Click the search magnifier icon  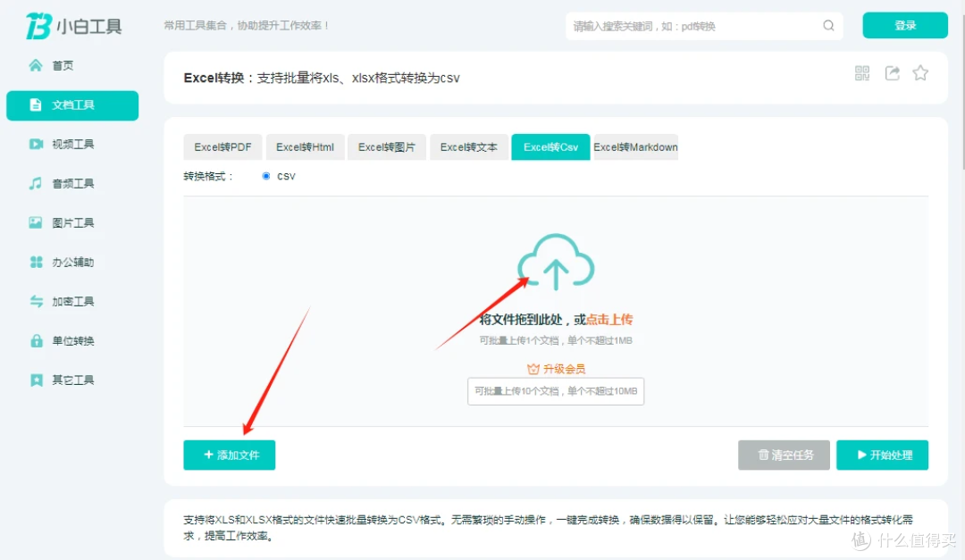click(828, 26)
